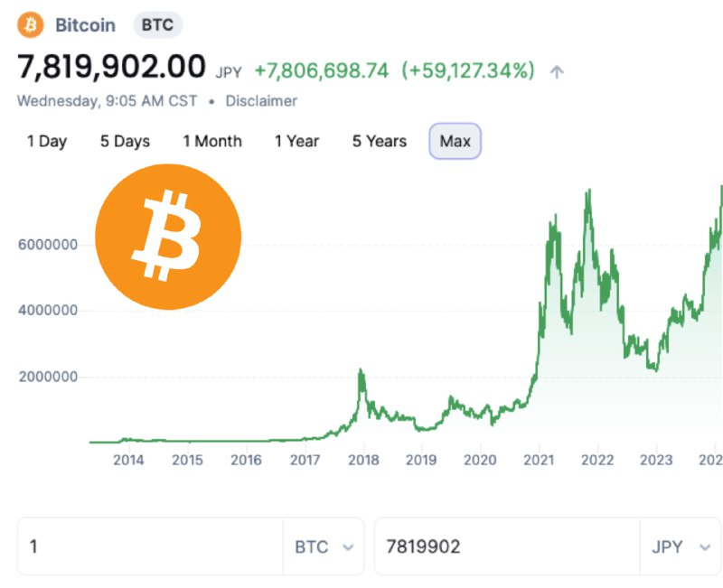Click the Bitcoin title text
Image resolution: width=723 pixels, height=588 pixels.
pos(85,25)
